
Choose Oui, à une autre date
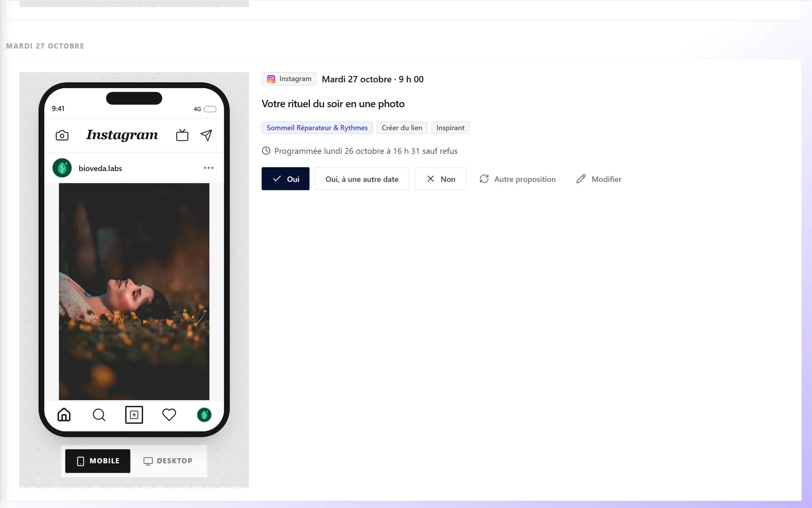coord(362,179)
